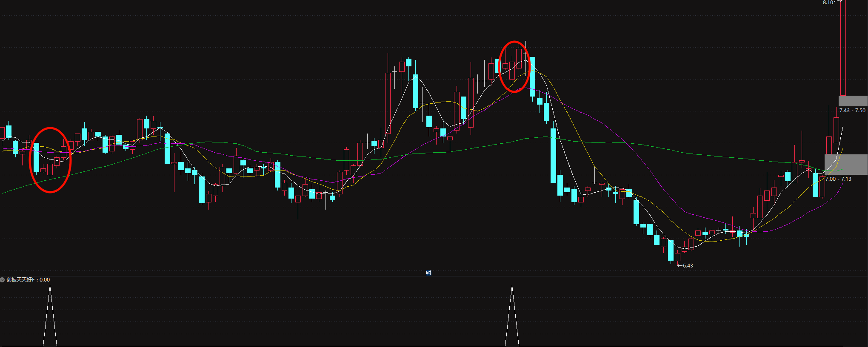
Task: Open the 财 financial marker icon
Action: click(x=428, y=273)
